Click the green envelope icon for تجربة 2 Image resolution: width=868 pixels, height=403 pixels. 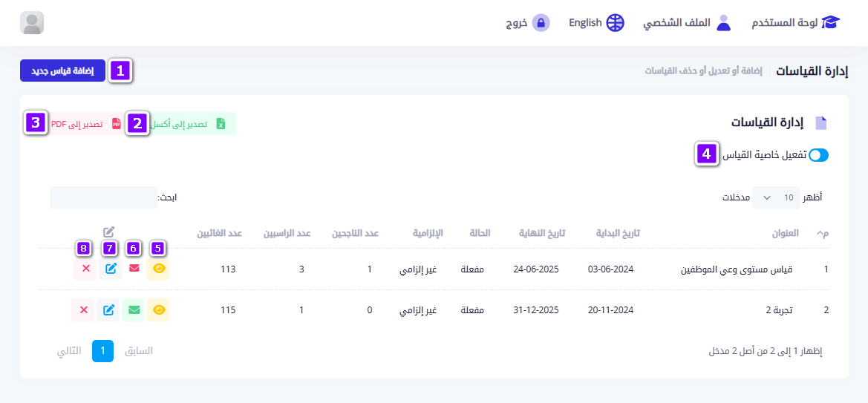pyautogui.click(x=134, y=309)
